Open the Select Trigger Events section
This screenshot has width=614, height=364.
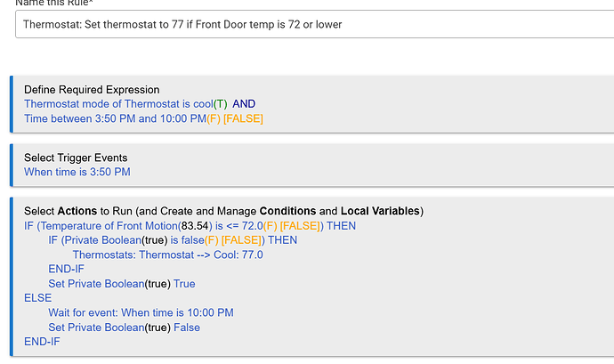[x=76, y=158]
